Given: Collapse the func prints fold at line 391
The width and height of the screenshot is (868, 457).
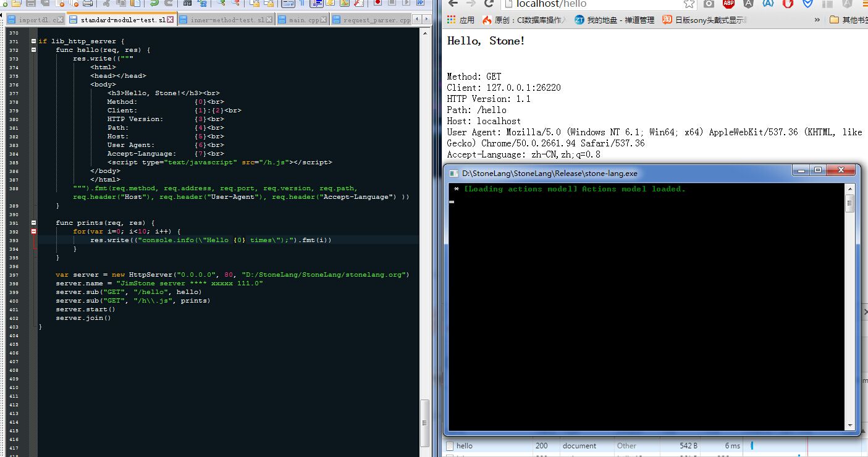Looking at the screenshot, I should pyautogui.click(x=33, y=223).
